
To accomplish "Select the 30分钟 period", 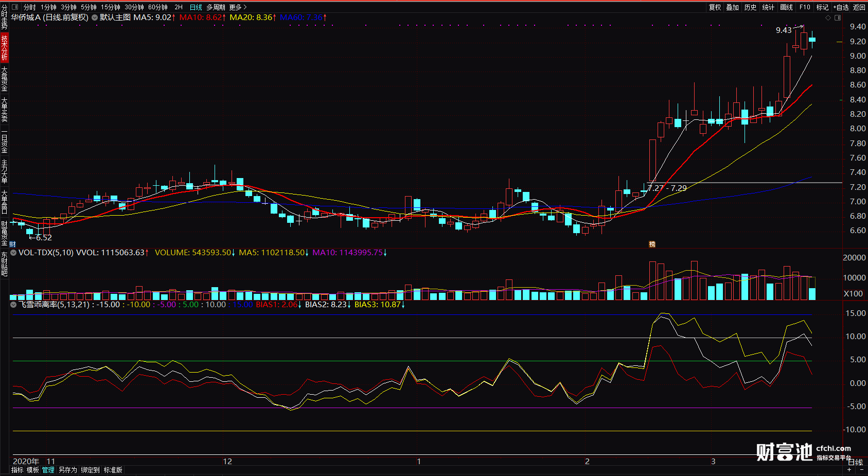I will tap(134, 7).
